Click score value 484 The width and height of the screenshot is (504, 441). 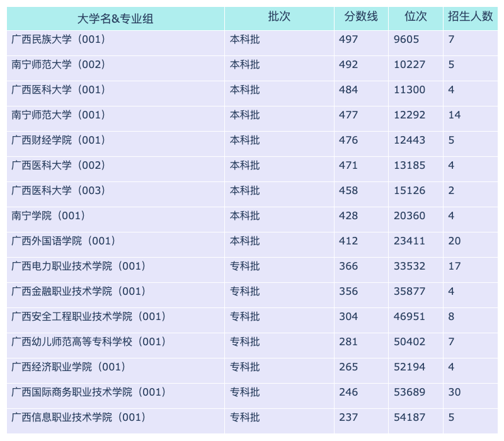pos(348,89)
